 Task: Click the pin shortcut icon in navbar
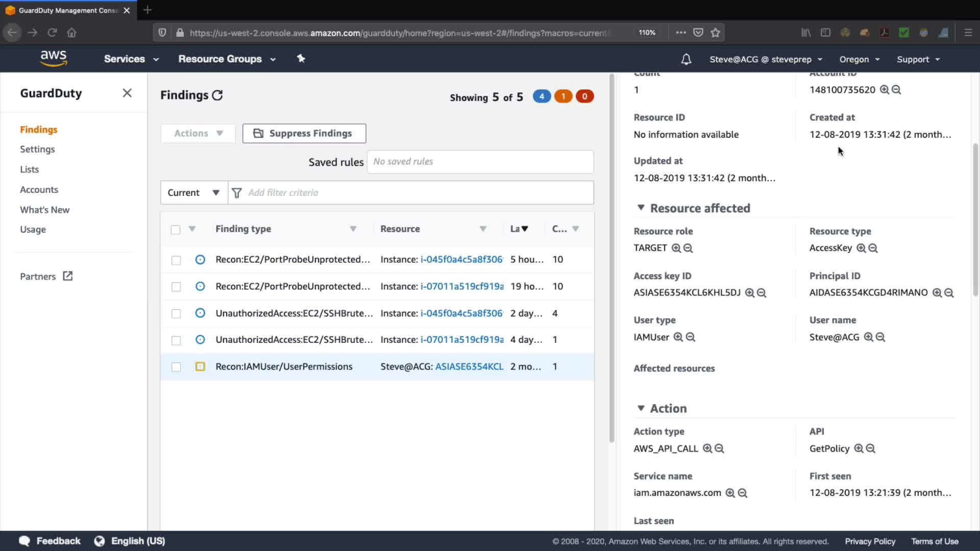(x=301, y=59)
